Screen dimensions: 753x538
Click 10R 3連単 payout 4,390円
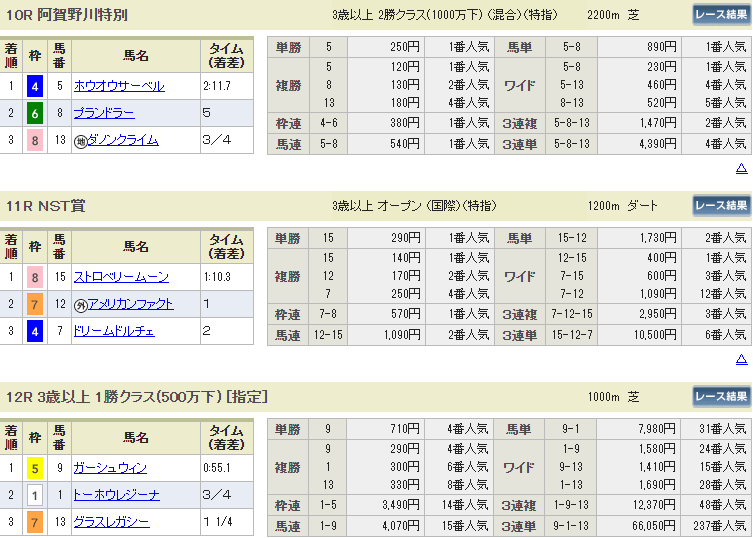657,144
